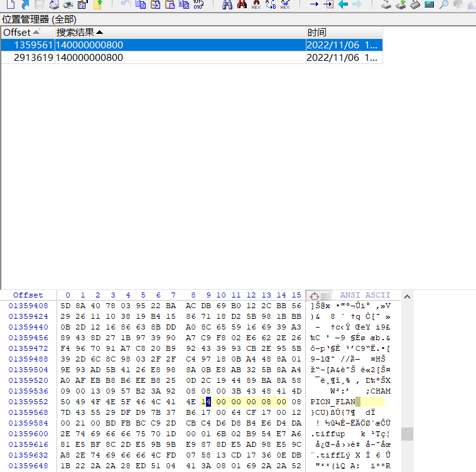Image resolution: width=476 pixels, height=472 pixels.
Task: Click the ANSI ASCII column header
Action: [365, 295]
